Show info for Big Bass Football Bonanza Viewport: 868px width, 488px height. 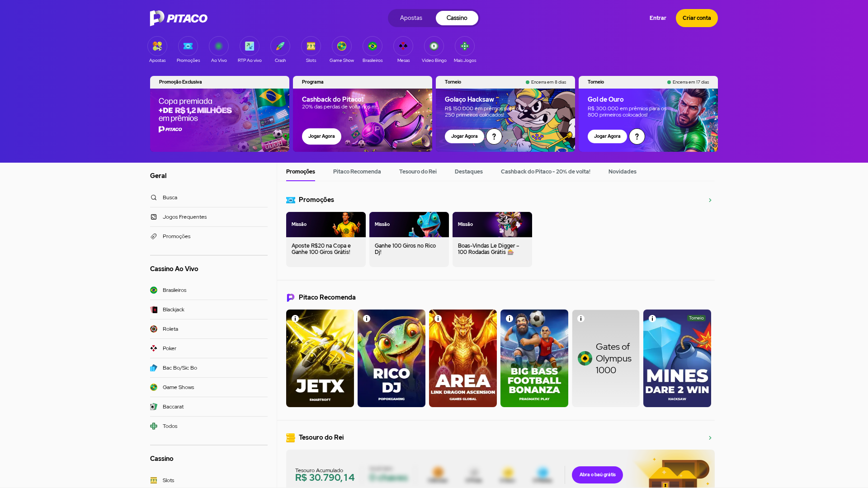point(509,319)
